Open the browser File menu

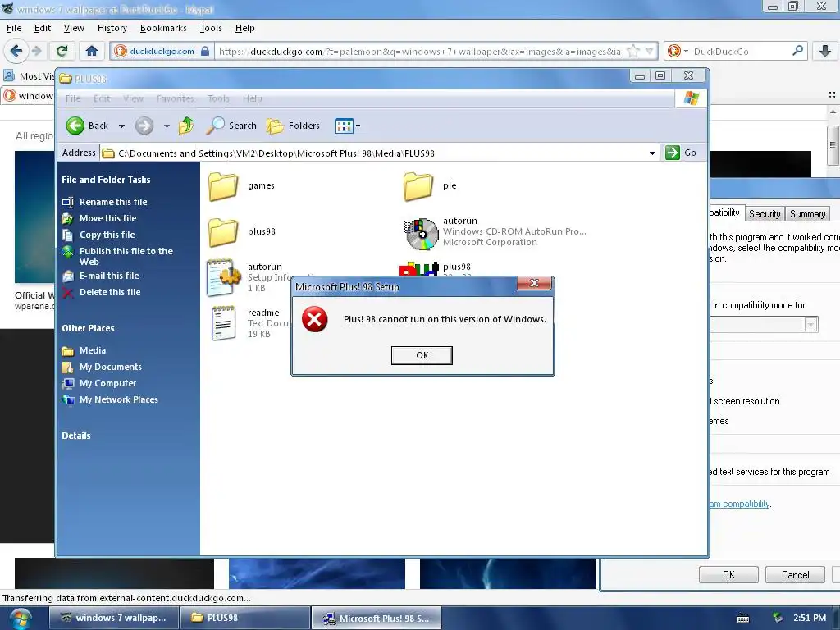tap(14, 28)
